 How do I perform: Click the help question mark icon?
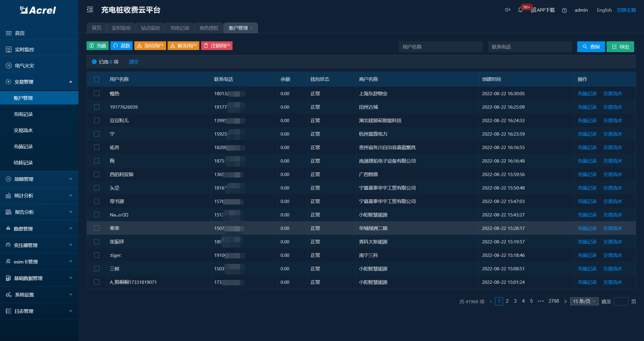point(564,10)
